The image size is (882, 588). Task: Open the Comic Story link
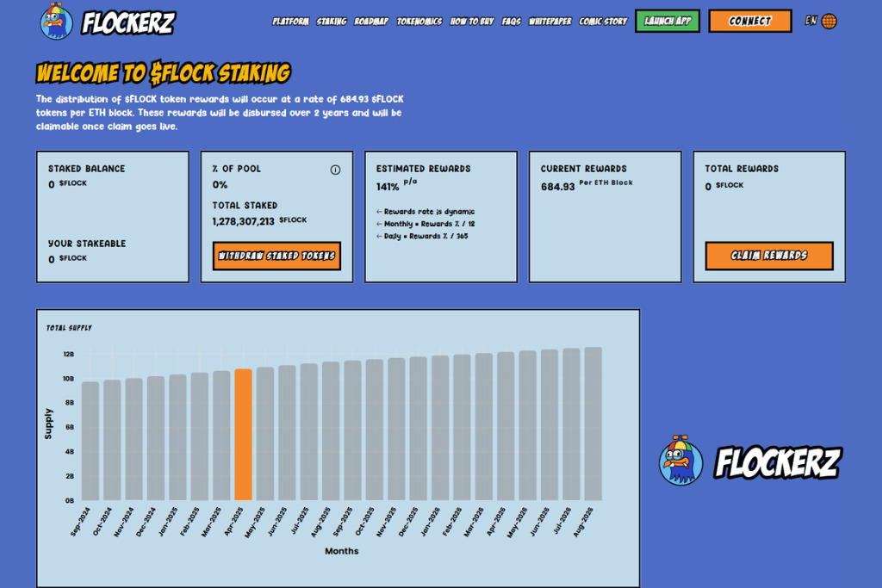[x=603, y=22]
